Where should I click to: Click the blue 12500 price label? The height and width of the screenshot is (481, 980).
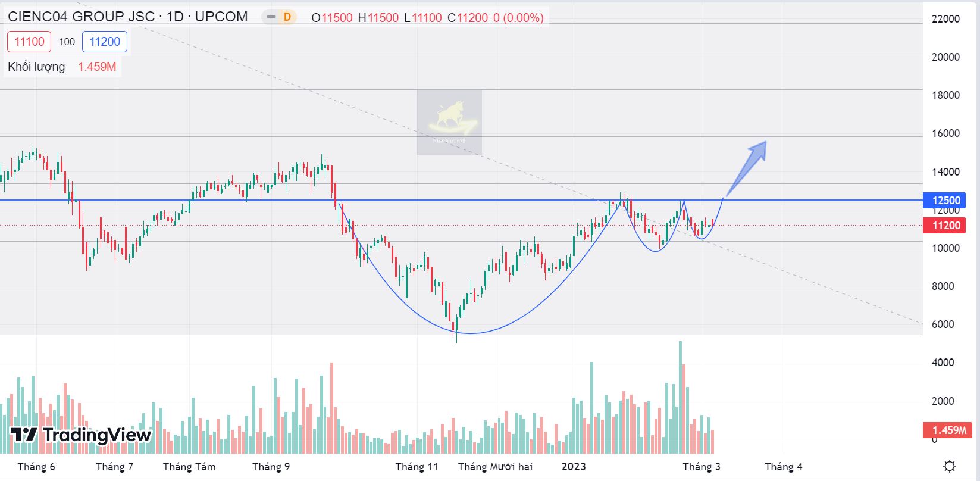(x=945, y=201)
